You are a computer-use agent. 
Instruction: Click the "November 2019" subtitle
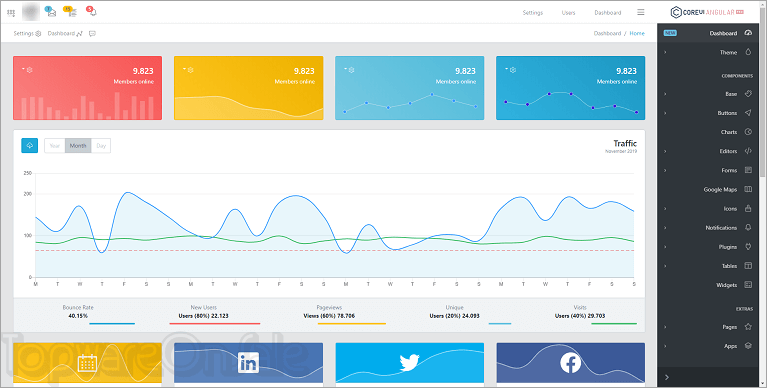point(621,152)
